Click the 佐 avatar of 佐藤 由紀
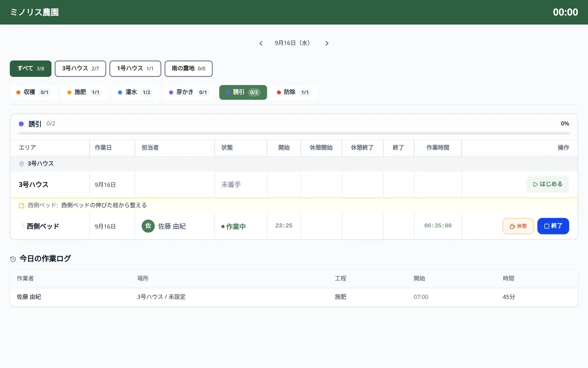Screen dimensions: 588x368 click(x=148, y=226)
